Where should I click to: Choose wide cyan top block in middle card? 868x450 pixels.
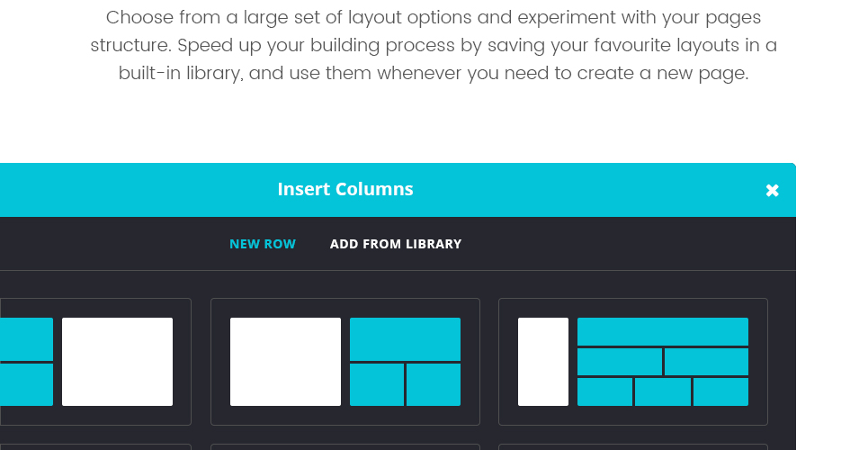pos(405,338)
